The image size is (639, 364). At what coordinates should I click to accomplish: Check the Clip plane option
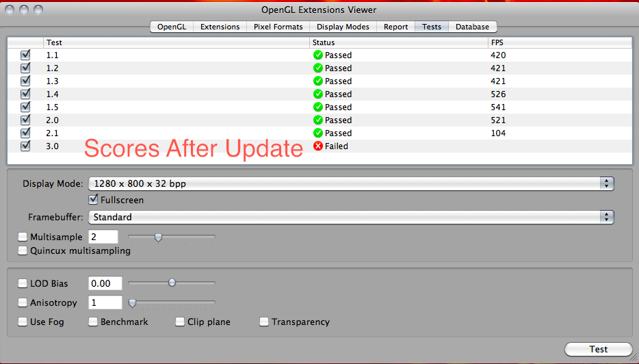(180, 322)
